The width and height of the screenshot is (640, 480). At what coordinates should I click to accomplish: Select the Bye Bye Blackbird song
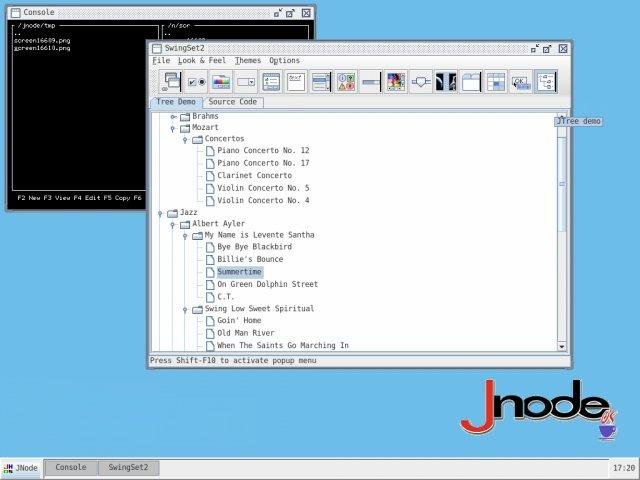pos(249,247)
